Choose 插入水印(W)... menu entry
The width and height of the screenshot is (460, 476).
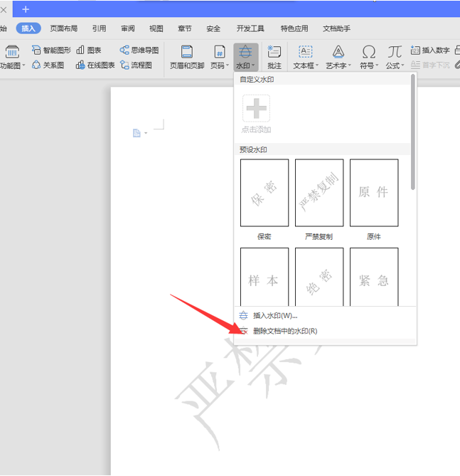(x=326, y=316)
